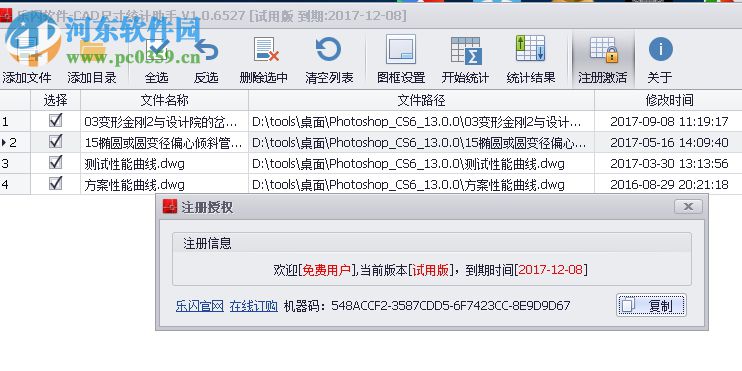Sort by the 修改时间 column header

click(669, 100)
